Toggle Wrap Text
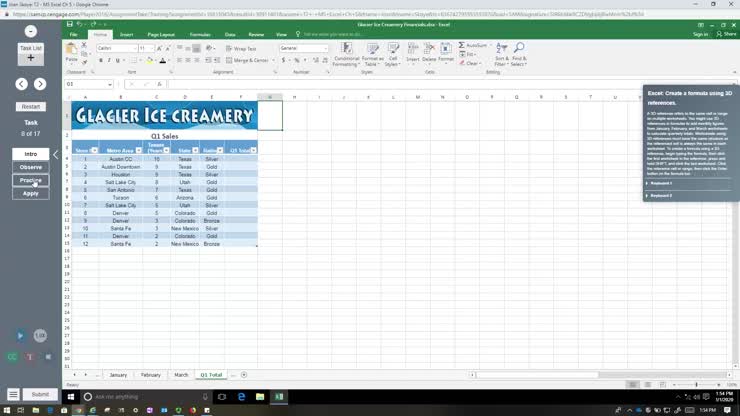Image resolution: width=740 pixels, height=416 pixels. click(x=241, y=49)
